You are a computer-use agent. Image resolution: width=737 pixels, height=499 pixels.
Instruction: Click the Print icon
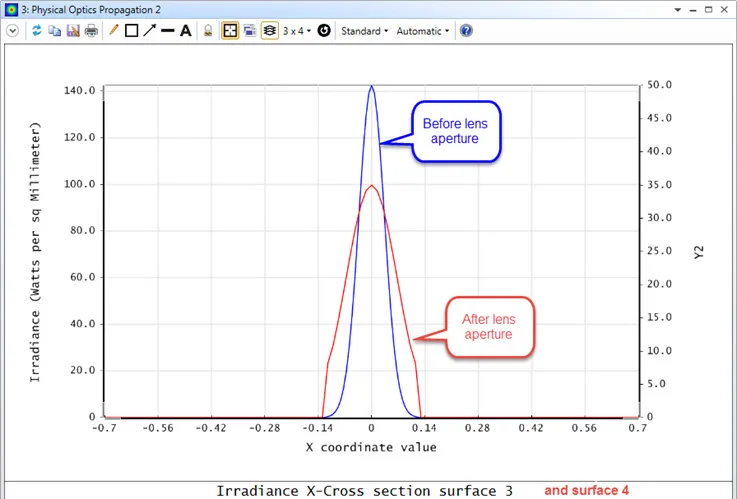(91, 31)
